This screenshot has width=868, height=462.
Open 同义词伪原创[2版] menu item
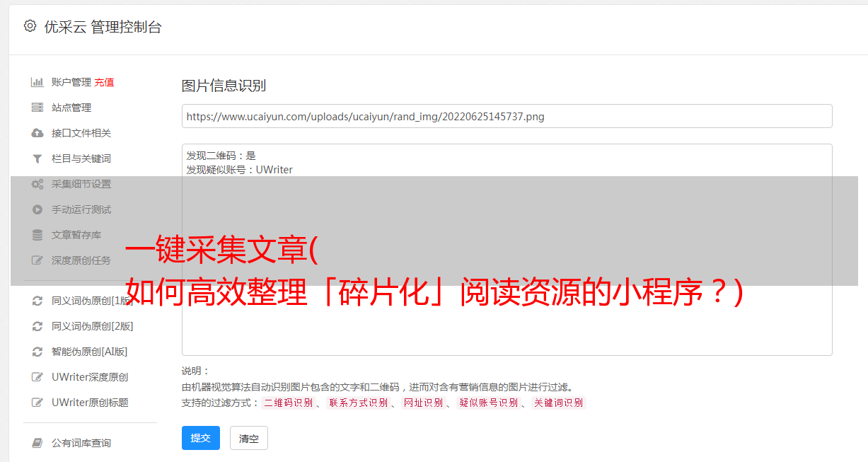pyautogui.click(x=92, y=326)
